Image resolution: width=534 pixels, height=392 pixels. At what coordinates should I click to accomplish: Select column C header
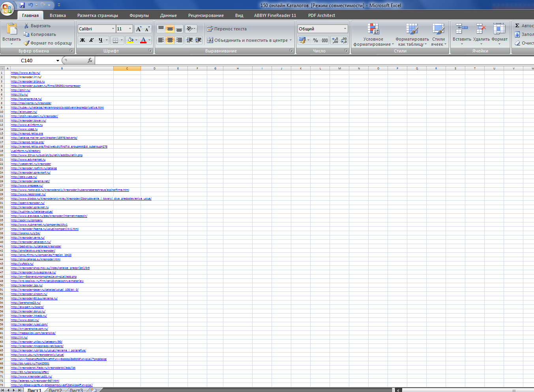pos(127,68)
